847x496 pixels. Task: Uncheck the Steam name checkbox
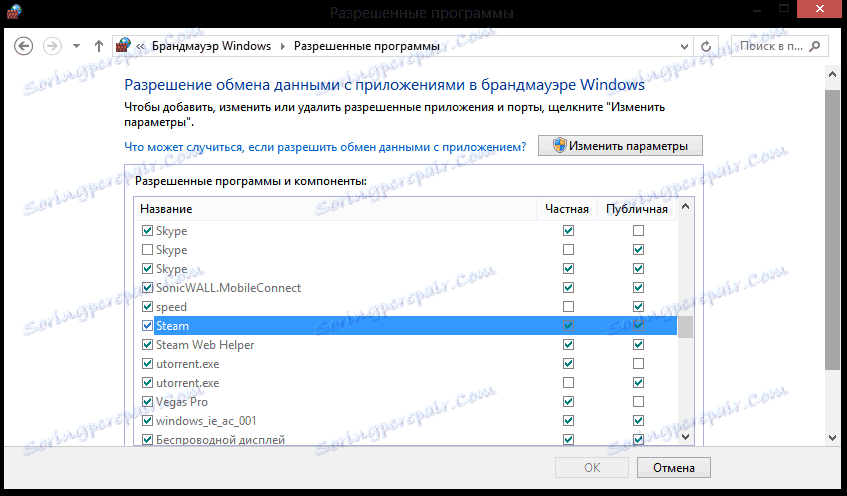point(147,325)
